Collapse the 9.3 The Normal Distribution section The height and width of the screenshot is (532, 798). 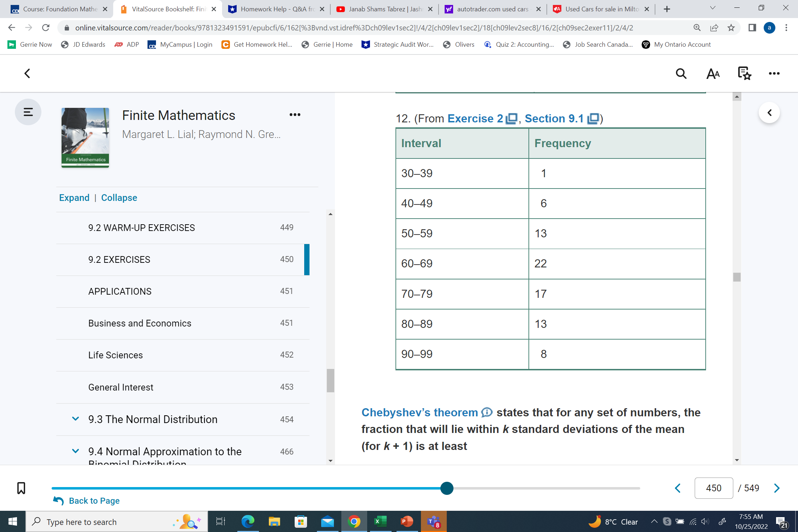point(75,419)
